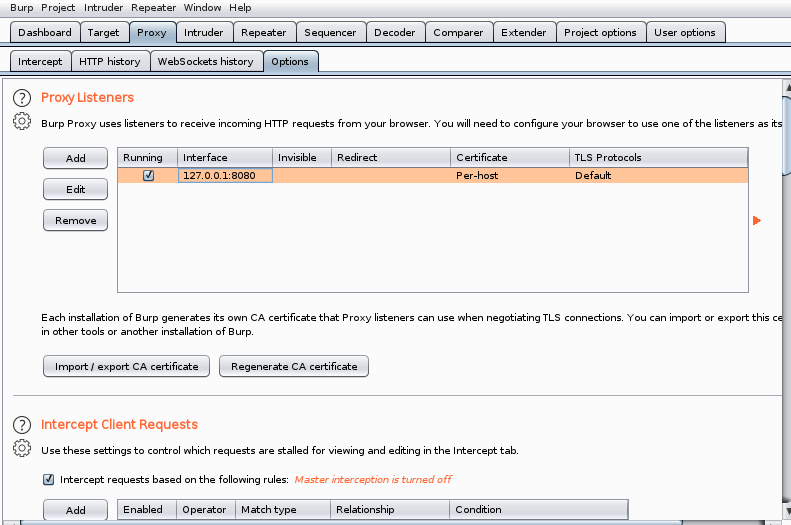
Task: Add a new proxy listener
Action: 76,158
